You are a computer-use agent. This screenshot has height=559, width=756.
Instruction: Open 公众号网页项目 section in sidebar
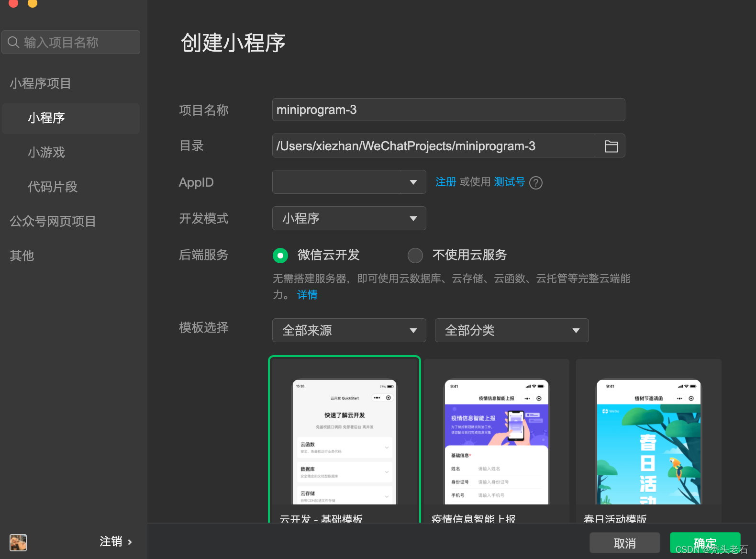pyautogui.click(x=53, y=221)
